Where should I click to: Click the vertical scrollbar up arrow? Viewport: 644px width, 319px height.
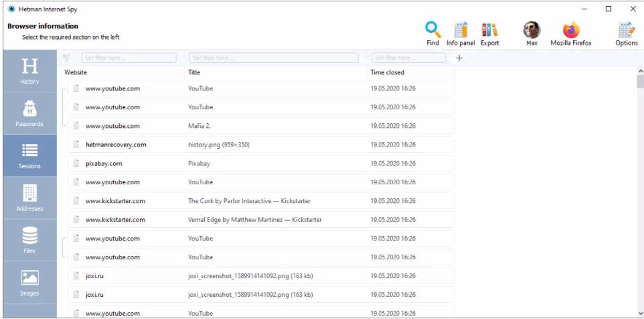[640, 72]
